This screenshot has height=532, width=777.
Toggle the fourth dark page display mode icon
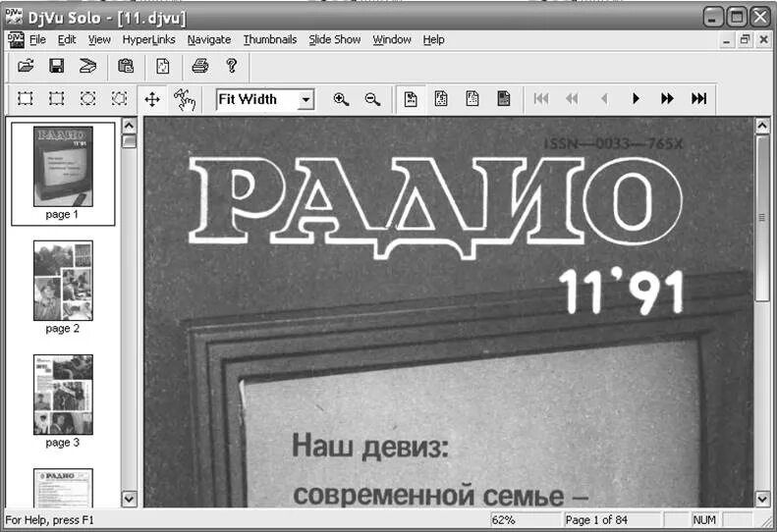[x=504, y=98]
